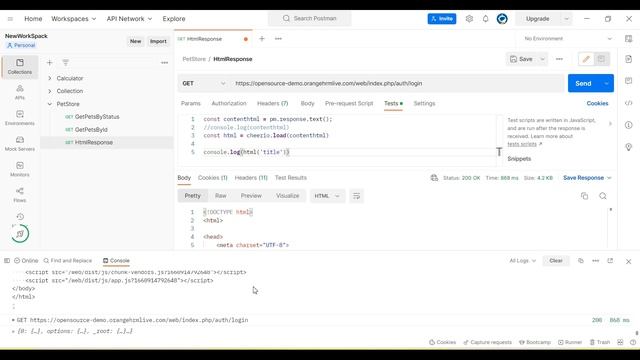Toggle response line wrap icon
The height and width of the screenshot is (360, 640).
356,196
